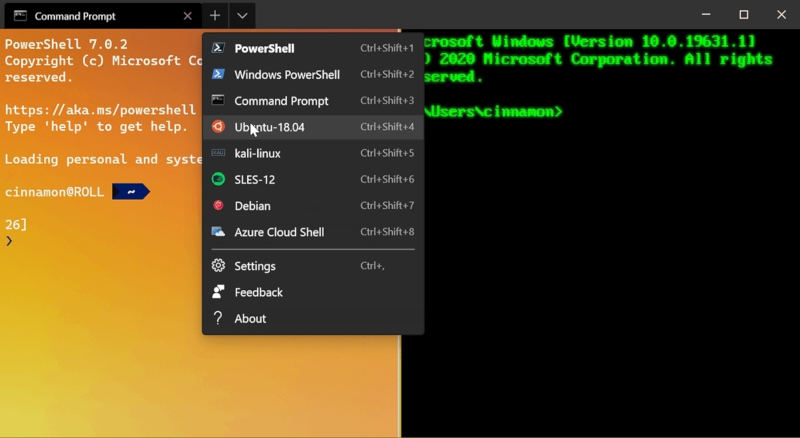Start SLES-12 profile

pyautogui.click(x=313, y=179)
